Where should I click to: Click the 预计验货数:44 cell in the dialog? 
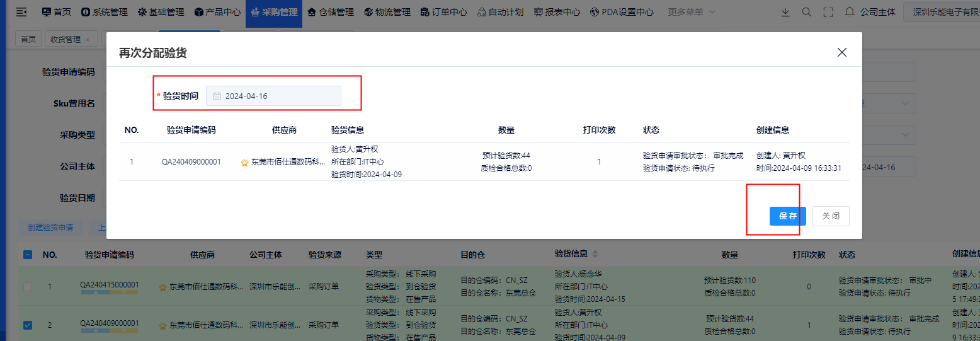pos(506,156)
